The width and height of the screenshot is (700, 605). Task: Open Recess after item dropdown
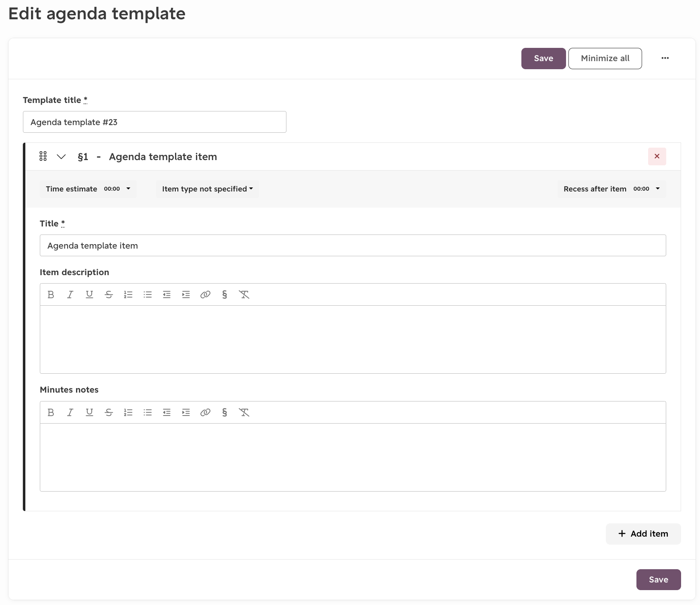pos(612,189)
